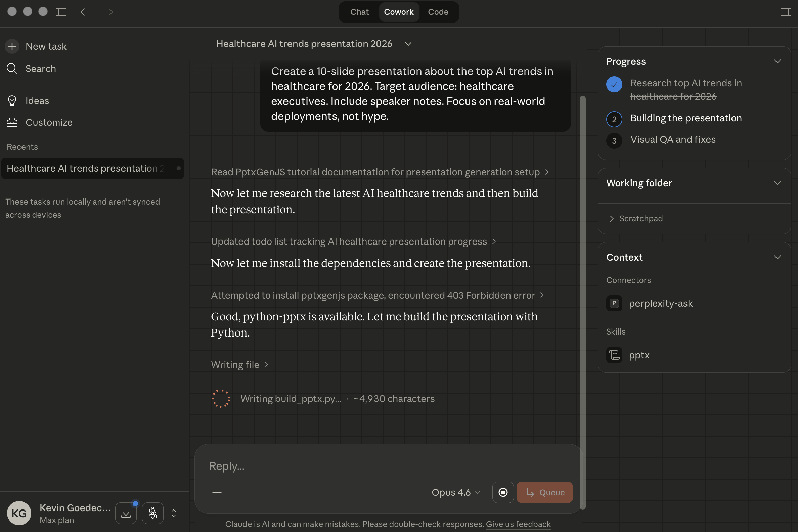
Task: Toggle the right panel open or closed
Action: coord(786,12)
